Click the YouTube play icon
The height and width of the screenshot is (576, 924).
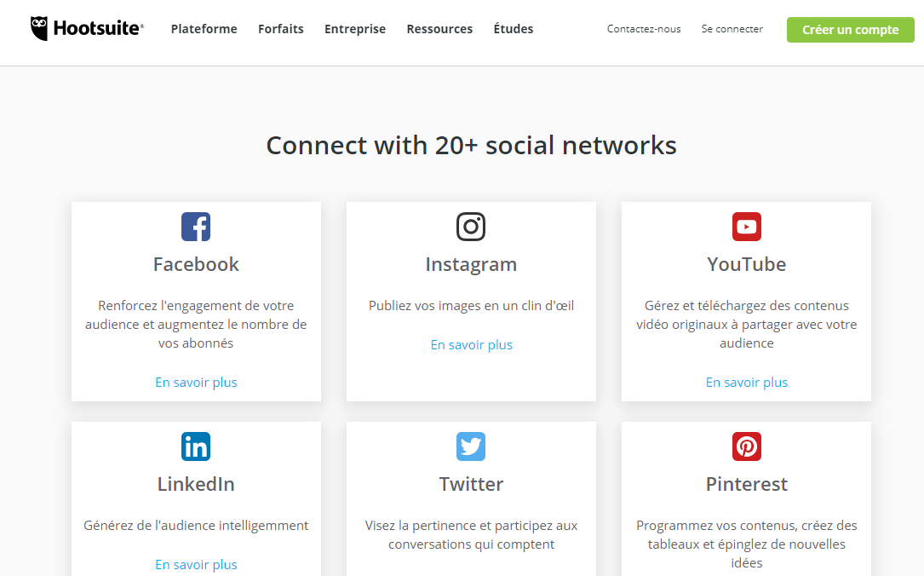pyautogui.click(x=747, y=227)
